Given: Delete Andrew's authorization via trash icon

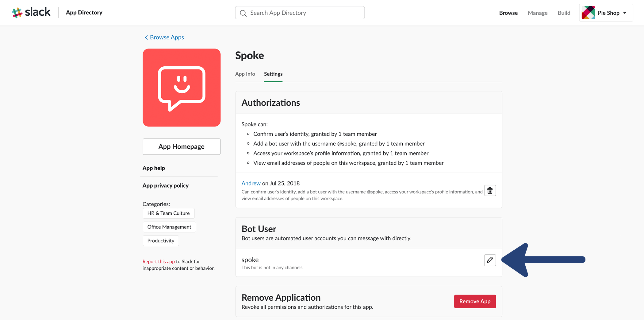Looking at the screenshot, I should 490,190.
